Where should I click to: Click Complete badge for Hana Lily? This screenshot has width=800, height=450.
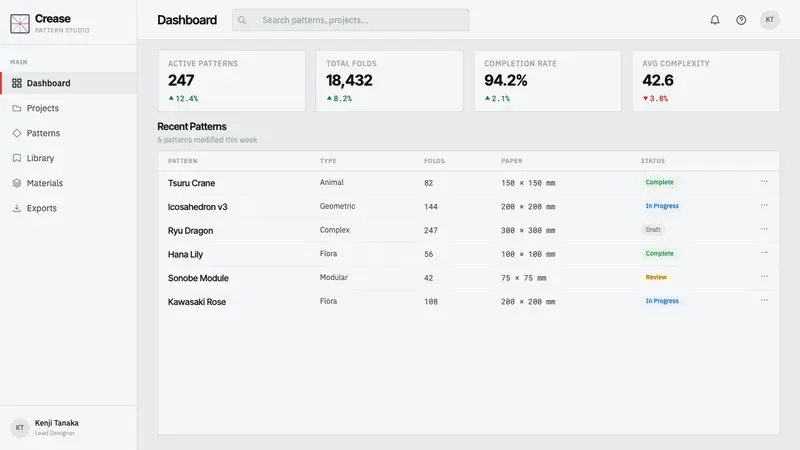[659, 254]
